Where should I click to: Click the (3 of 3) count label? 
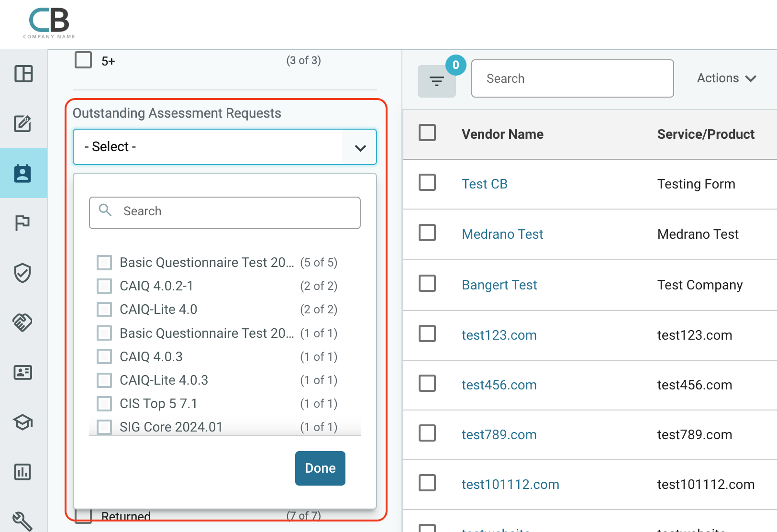click(x=303, y=60)
